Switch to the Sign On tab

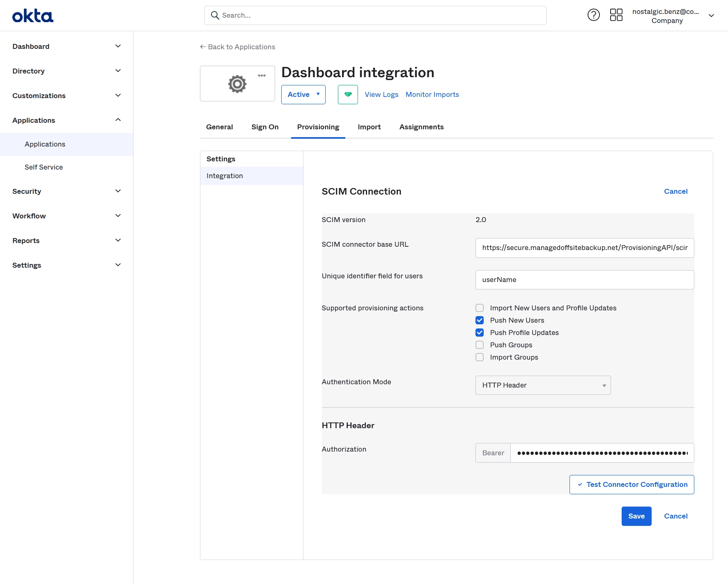(265, 127)
